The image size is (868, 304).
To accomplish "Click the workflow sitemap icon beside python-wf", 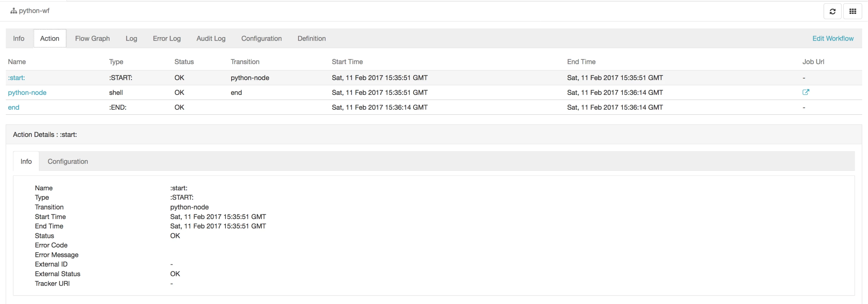I will click(13, 11).
